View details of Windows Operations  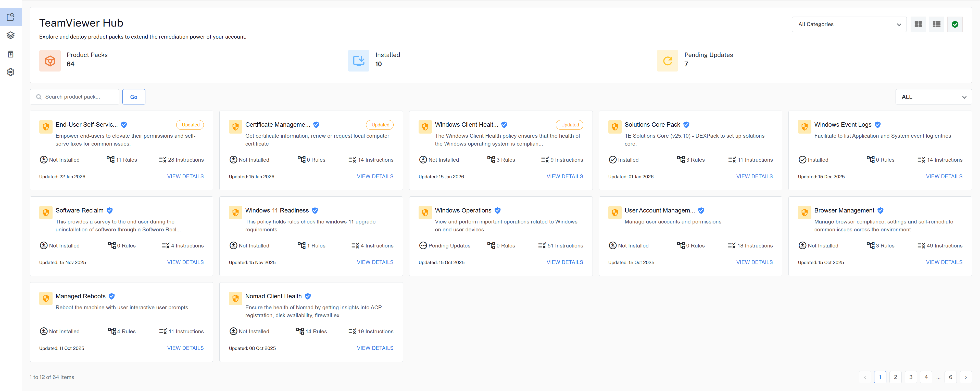coord(564,262)
